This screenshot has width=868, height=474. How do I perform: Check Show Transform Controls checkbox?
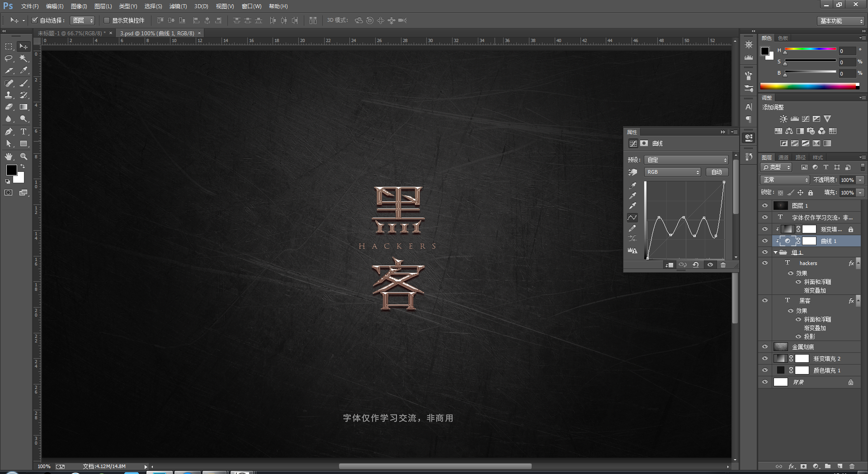tap(107, 20)
